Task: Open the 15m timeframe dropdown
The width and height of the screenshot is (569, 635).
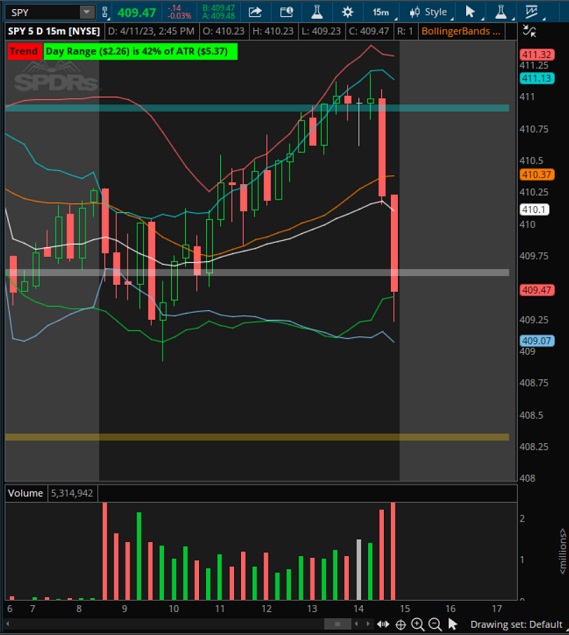Action: click(x=382, y=12)
